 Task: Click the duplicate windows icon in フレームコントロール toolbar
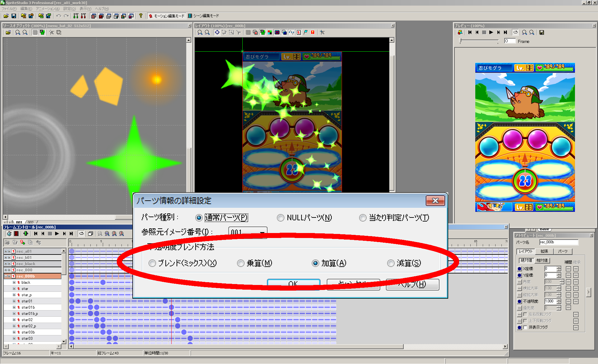pos(91,234)
